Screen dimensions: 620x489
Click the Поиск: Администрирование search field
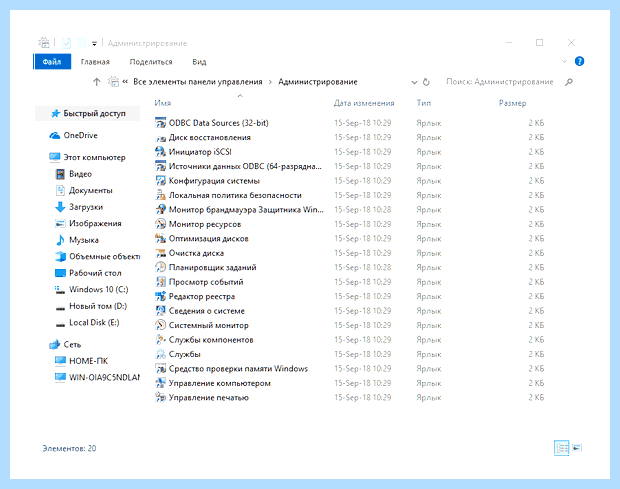pos(500,82)
